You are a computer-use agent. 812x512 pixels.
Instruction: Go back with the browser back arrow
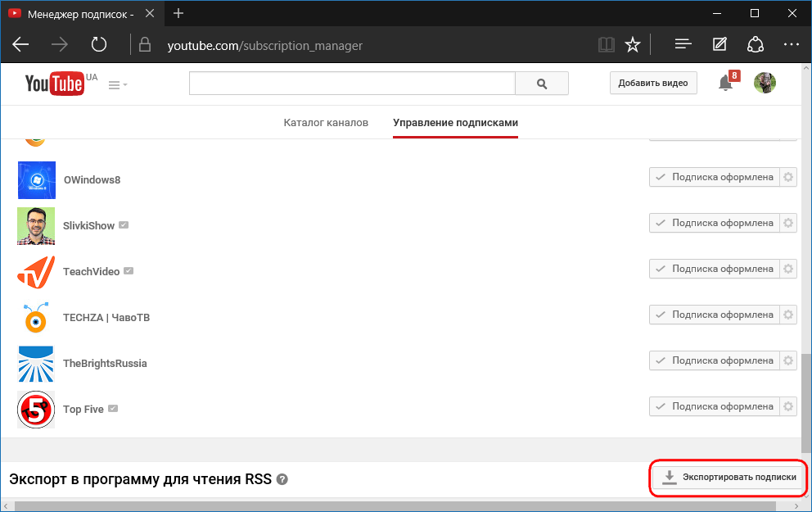(20, 45)
